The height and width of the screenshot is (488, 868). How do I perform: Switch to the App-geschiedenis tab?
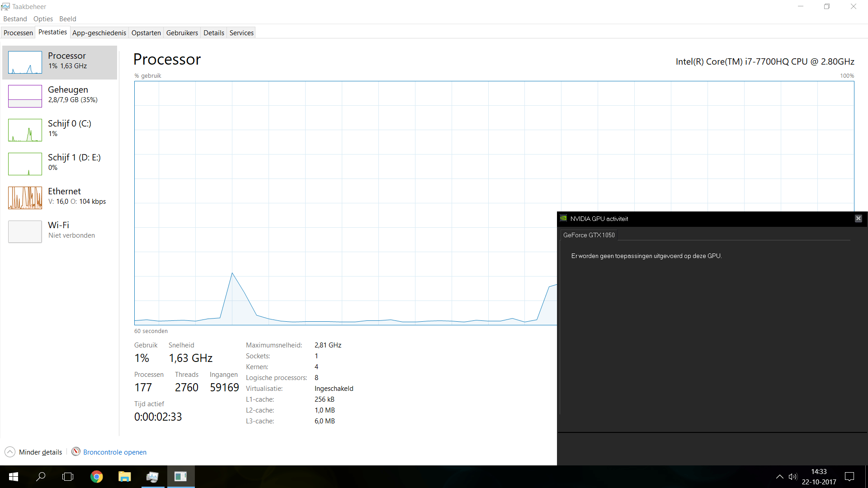(99, 33)
